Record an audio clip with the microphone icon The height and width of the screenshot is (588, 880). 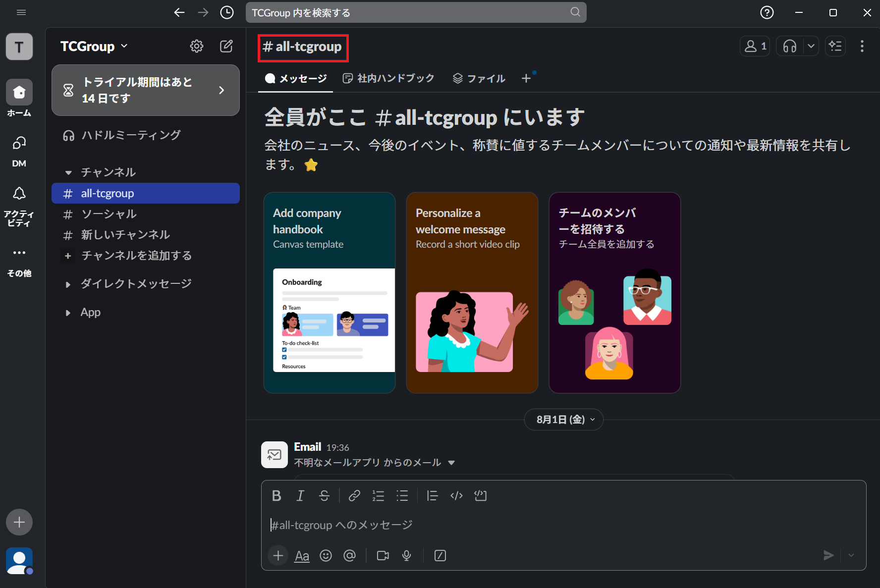pos(406,556)
